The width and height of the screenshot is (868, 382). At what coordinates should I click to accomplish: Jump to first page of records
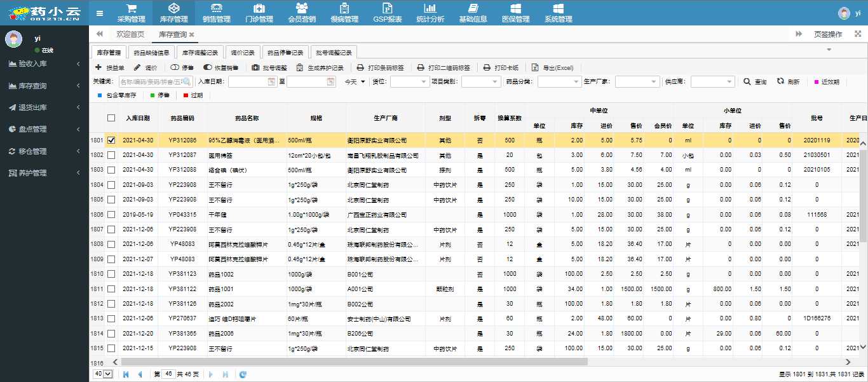tap(125, 374)
